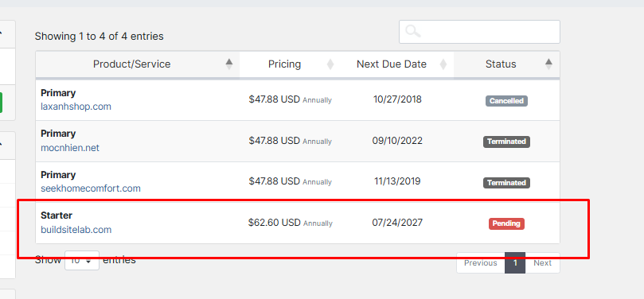The image size is (644, 299).
Task: Click the Starter product name
Action: [57, 216]
